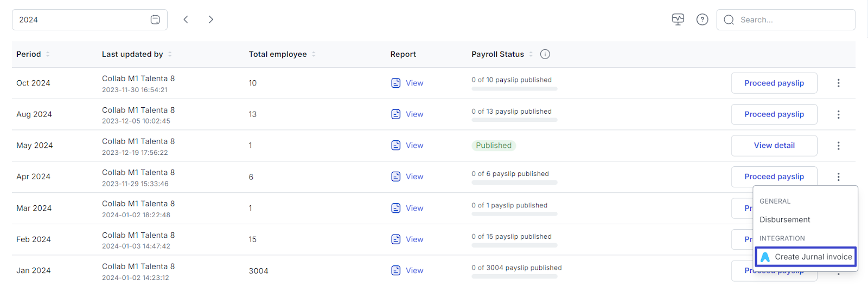Sort table by Period column
Viewport: 868px width, 286px height.
click(48, 54)
